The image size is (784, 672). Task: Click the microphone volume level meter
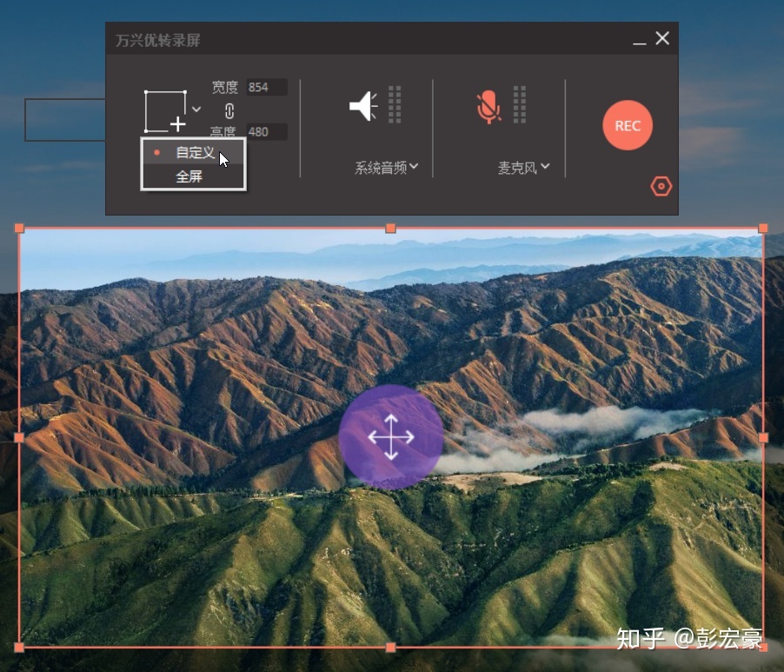(x=520, y=104)
